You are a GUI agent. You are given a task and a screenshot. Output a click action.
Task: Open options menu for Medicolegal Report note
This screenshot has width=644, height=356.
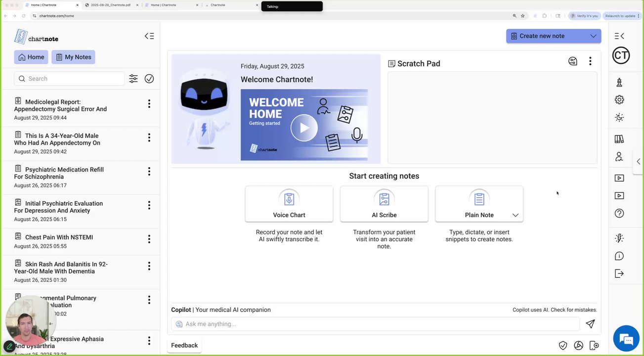(x=149, y=104)
